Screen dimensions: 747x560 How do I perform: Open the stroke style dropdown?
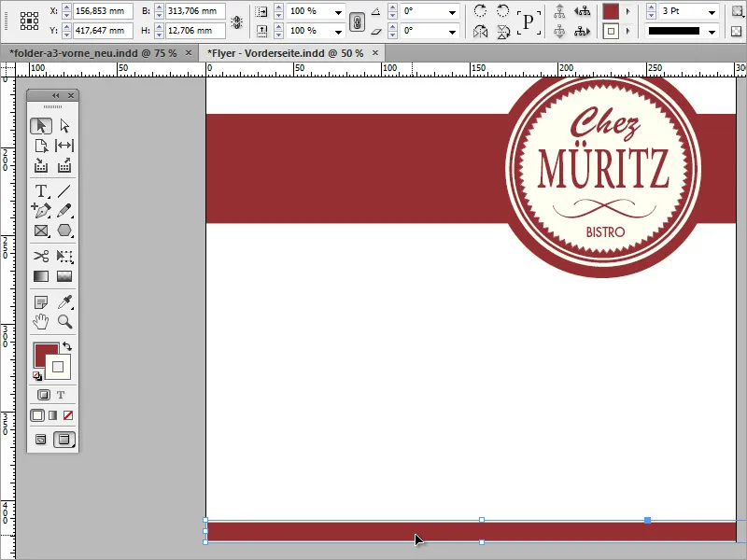(x=712, y=32)
